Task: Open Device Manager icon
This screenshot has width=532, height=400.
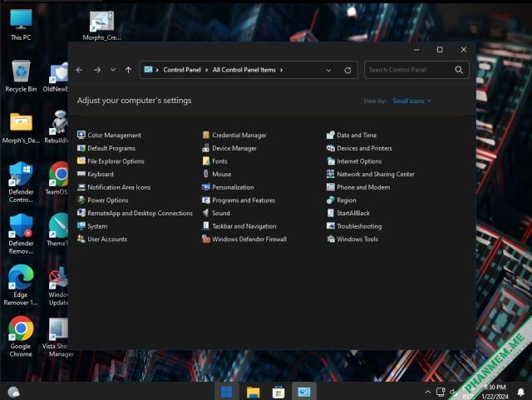Action: 206,148
